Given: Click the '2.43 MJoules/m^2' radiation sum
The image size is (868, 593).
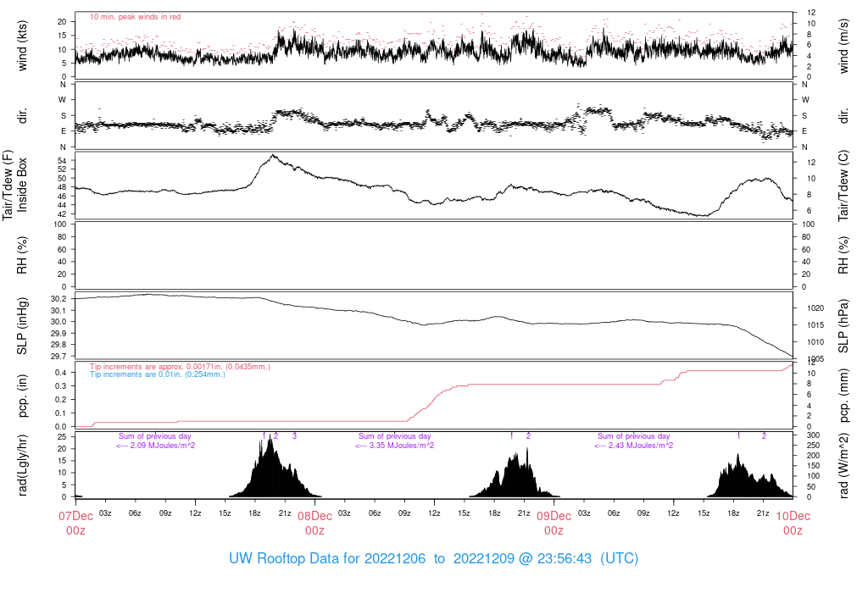Looking at the screenshot, I should [x=641, y=446].
